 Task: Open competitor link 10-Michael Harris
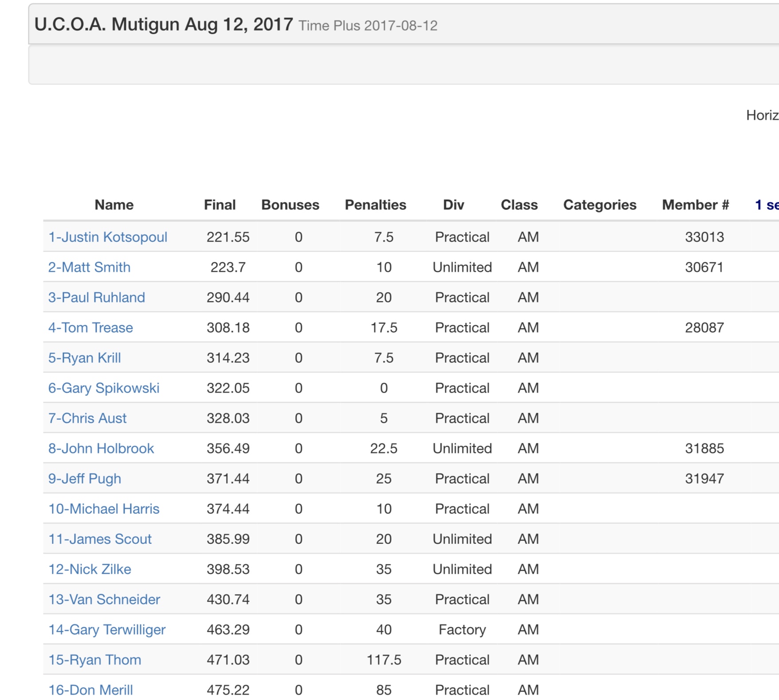click(104, 509)
